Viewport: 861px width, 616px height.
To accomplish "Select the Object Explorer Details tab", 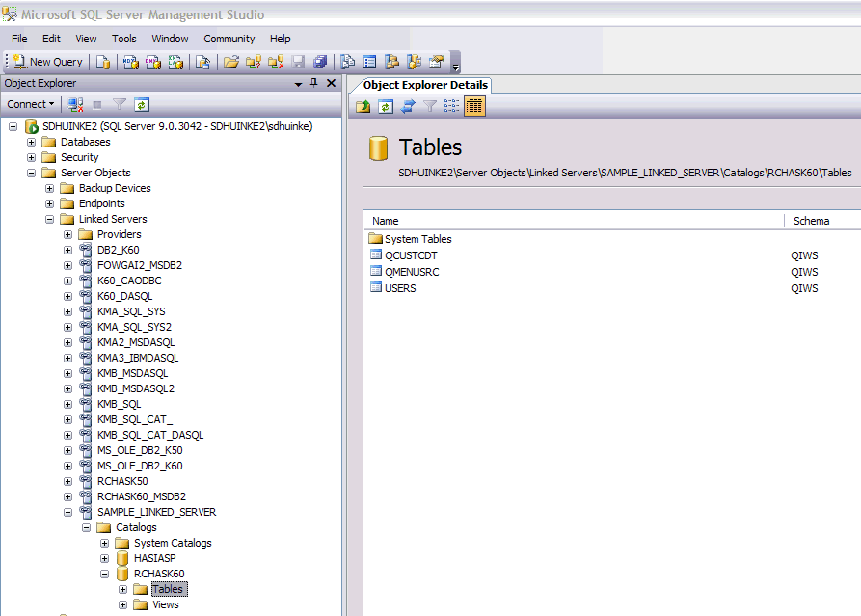I will (425, 85).
